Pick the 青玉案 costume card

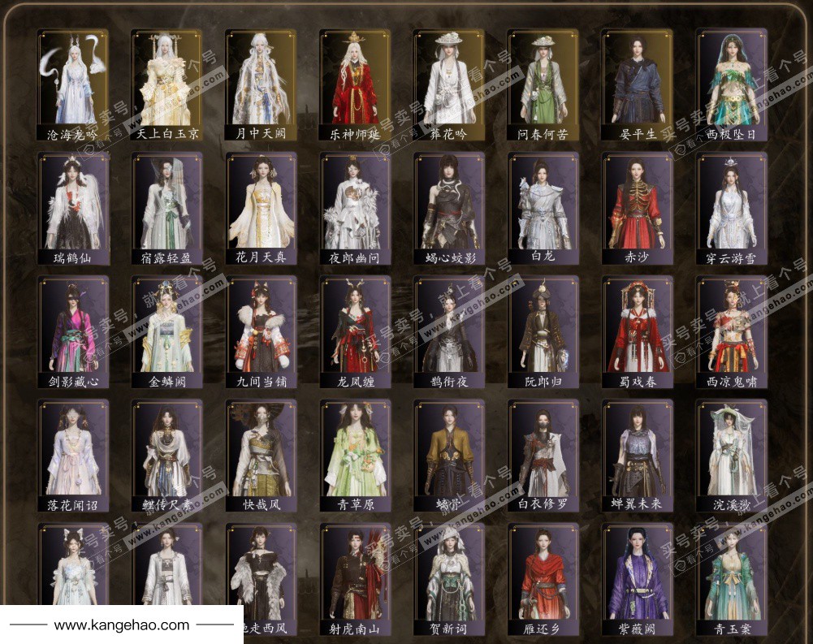tap(731, 580)
